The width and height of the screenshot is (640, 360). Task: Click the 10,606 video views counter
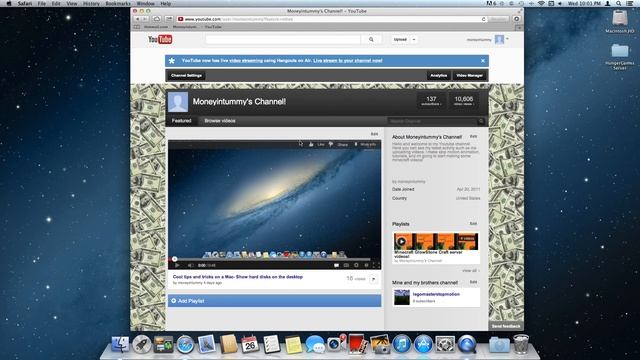[464, 101]
